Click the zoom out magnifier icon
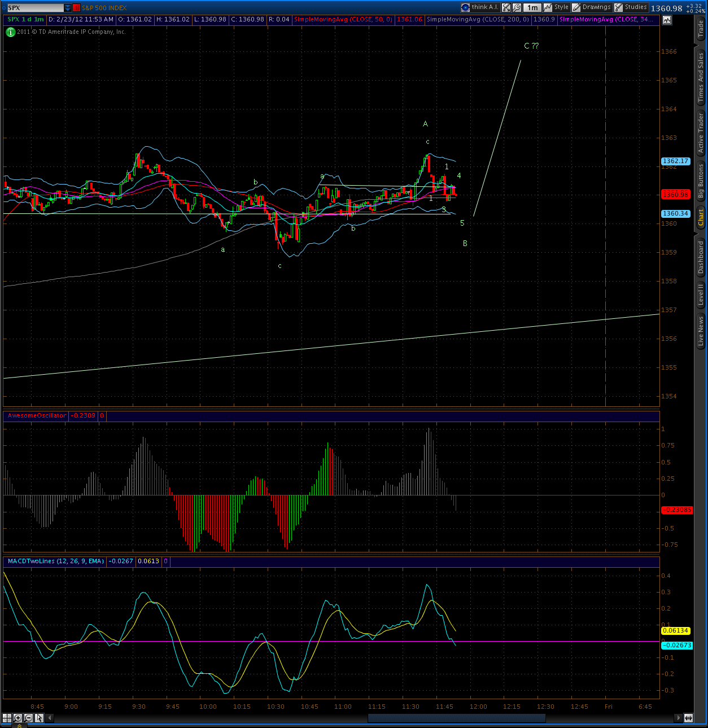Screen dimensions: 708x728 point(28,718)
